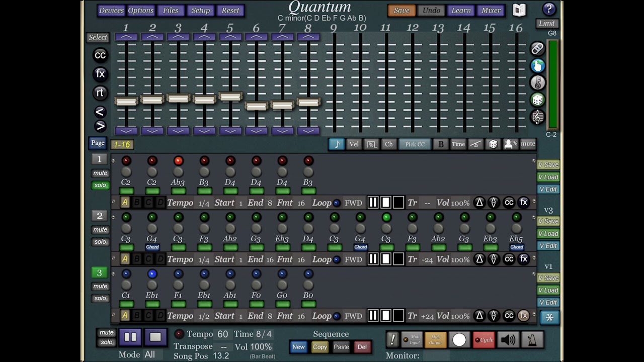Click the key icon beside the faders
The height and width of the screenshot is (362, 644).
[537, 82]
